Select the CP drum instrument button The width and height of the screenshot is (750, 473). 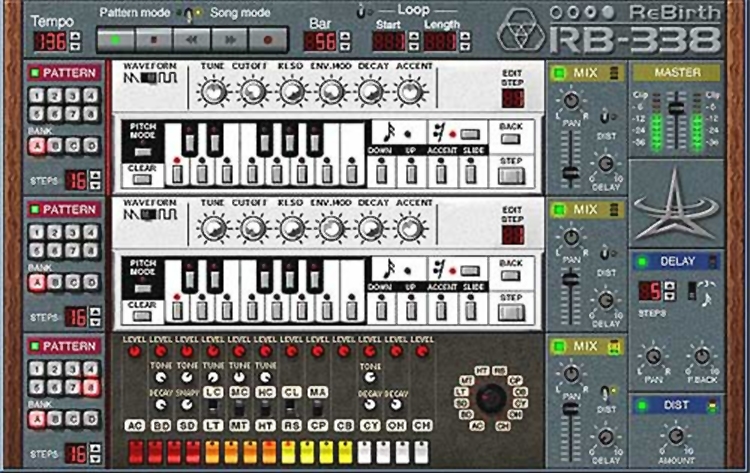(x=318, y=423)
